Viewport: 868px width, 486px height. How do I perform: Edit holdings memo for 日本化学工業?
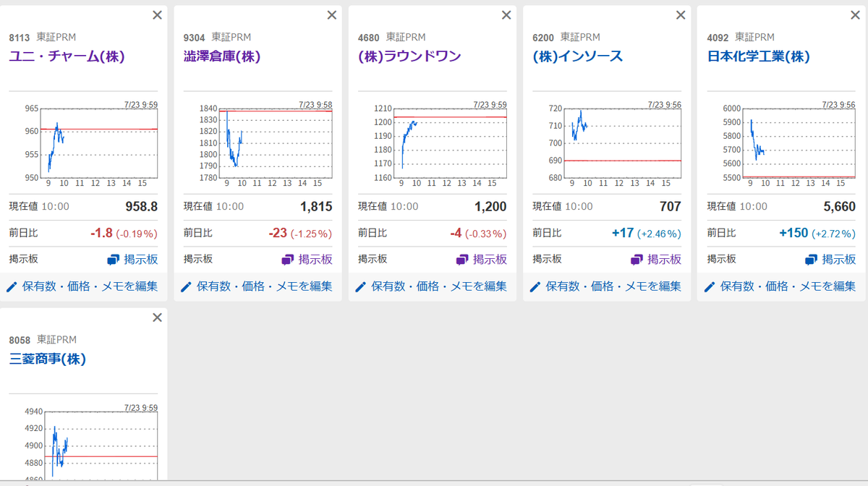[x=780, y=286]
